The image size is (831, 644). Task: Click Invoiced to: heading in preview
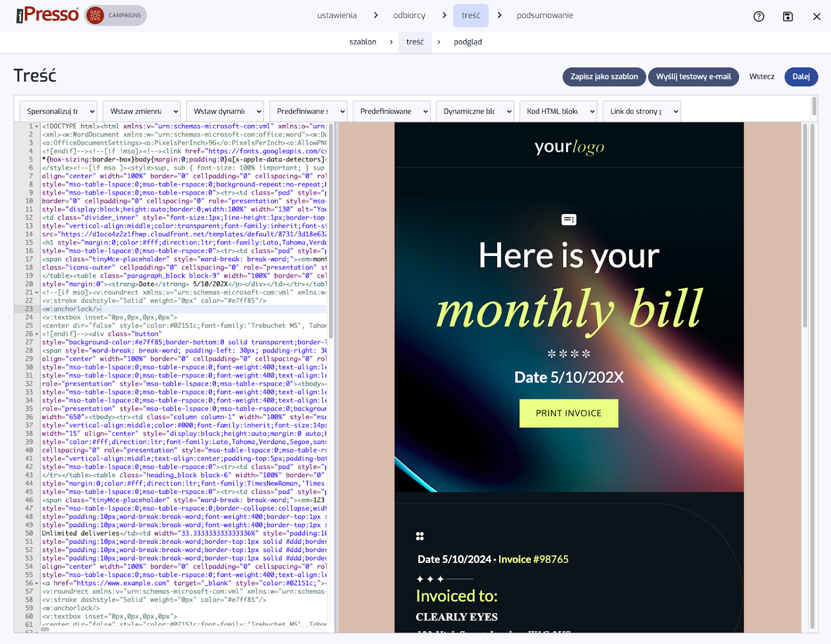(x=457, y=596)
